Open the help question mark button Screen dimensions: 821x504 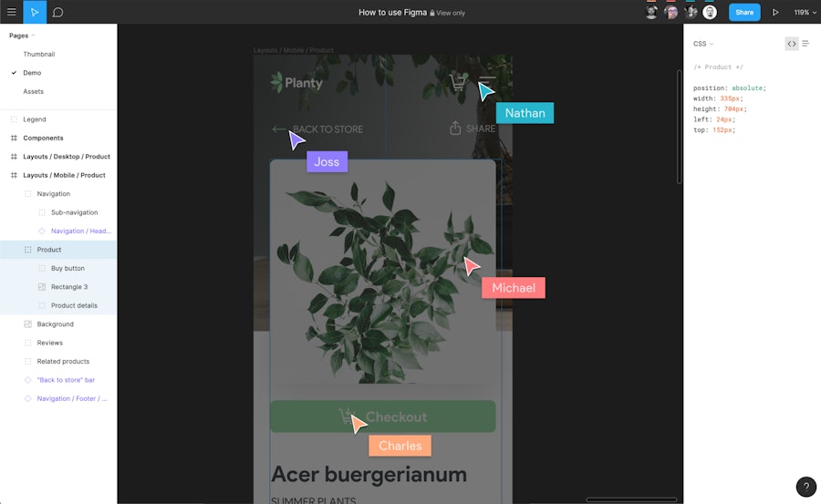pyautogui.click(x=805, y=486)
